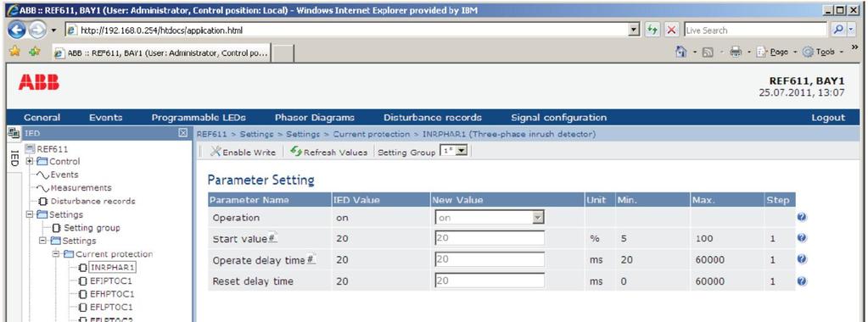Go back with the browser Back arrow

tap(17, 30)
